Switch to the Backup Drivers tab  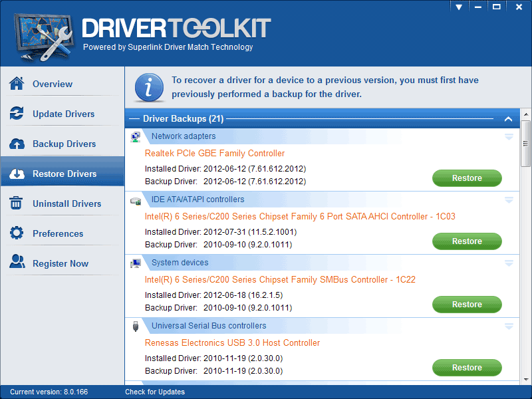(64, 144)
